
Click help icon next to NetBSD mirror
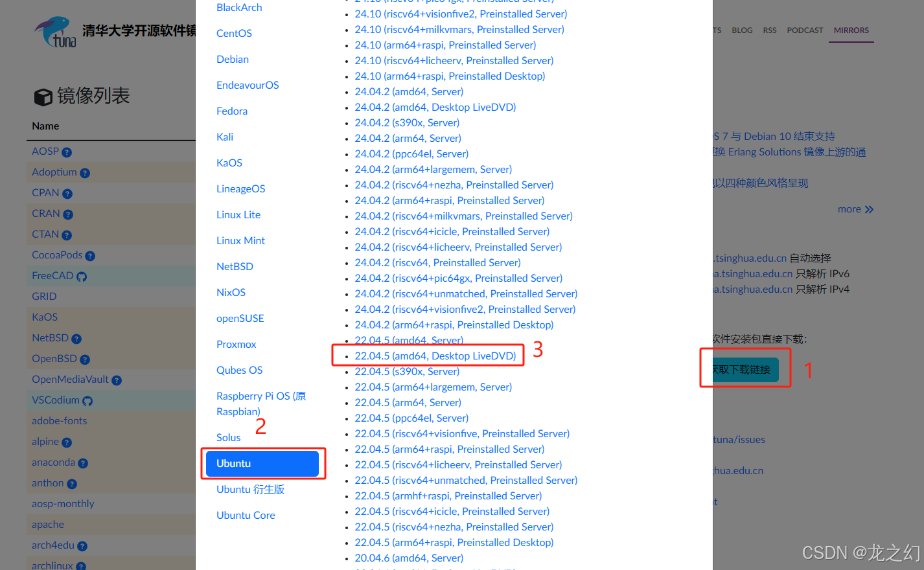click(x=76, y=339)
